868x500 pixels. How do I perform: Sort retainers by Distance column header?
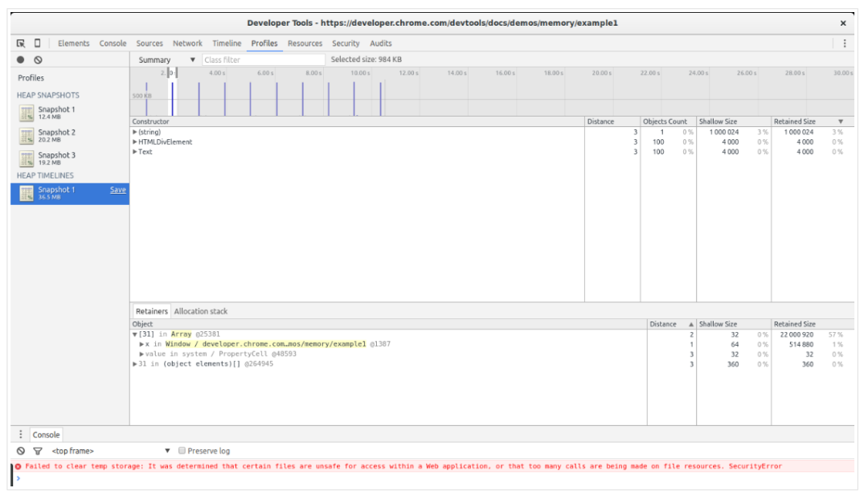pyautogui.click(x=671, y=325)
